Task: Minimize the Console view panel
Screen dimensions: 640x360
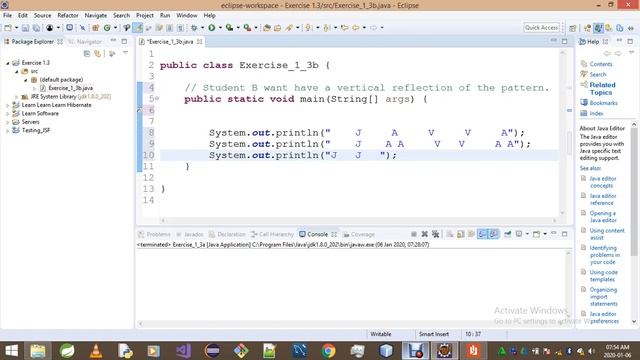Action: click(554, 233)
